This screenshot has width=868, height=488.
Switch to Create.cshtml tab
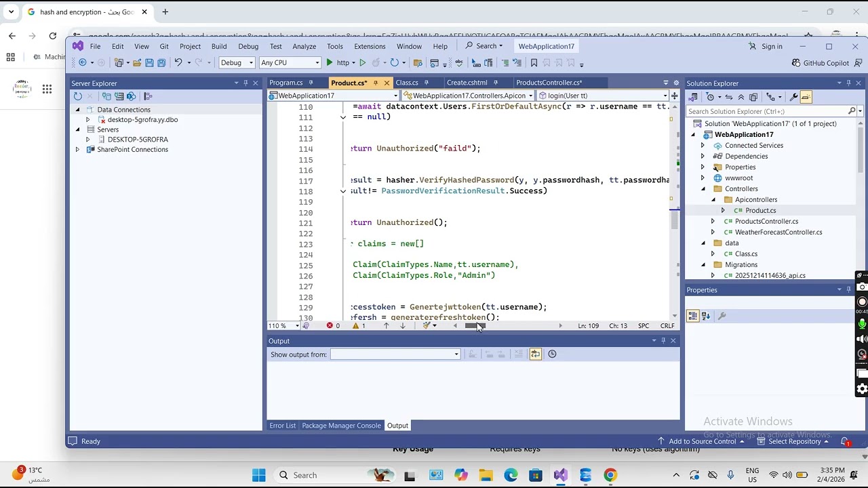coord(467,83)
